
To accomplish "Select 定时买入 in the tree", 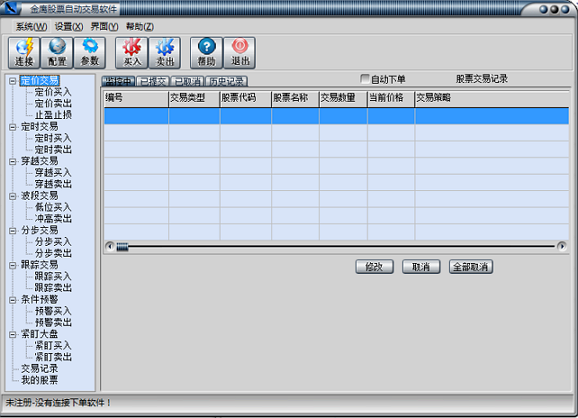I will 53,138.
